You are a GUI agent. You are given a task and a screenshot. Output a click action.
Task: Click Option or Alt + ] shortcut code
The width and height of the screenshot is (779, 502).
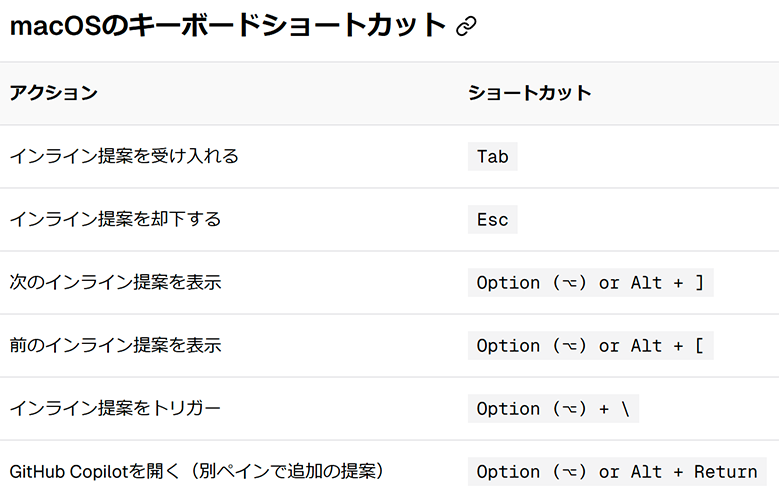(591, 282)
